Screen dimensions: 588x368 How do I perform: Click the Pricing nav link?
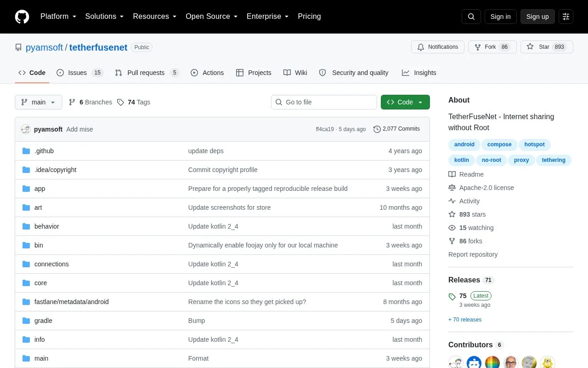(309, 17)
